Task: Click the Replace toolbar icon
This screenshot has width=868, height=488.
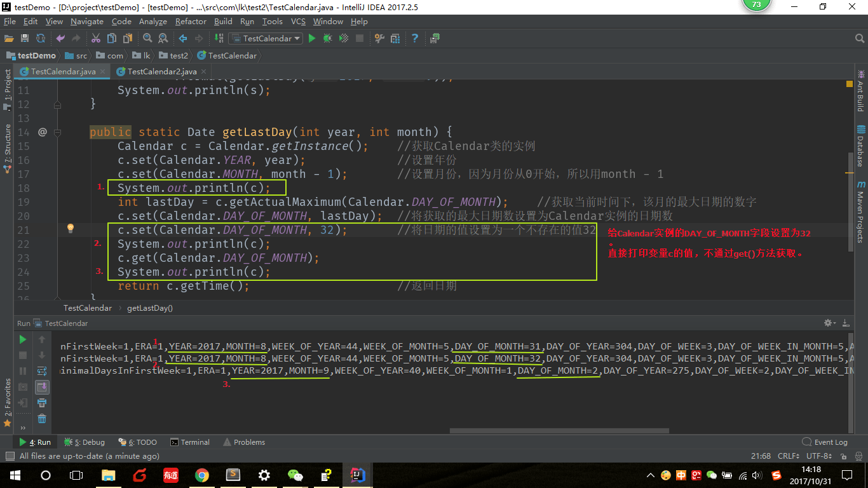Action: (x=163, y=38)
